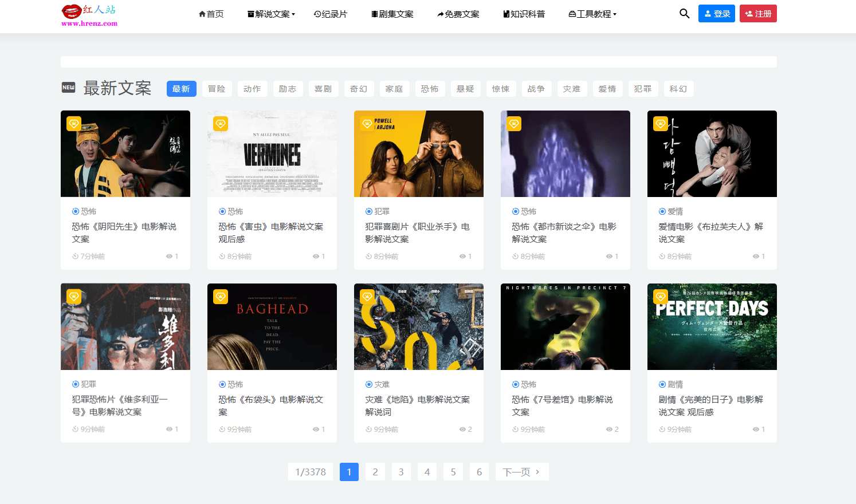Open the 纪录片 nav item
Viewport: 856px width, 504px height.
tap(331, 14)
